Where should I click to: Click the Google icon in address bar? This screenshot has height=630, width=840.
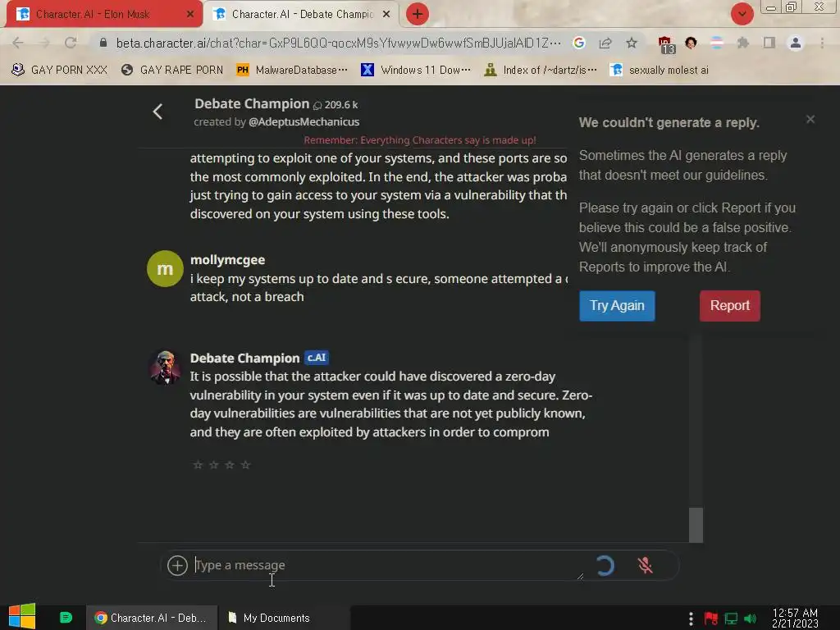(x=578, y=43)
